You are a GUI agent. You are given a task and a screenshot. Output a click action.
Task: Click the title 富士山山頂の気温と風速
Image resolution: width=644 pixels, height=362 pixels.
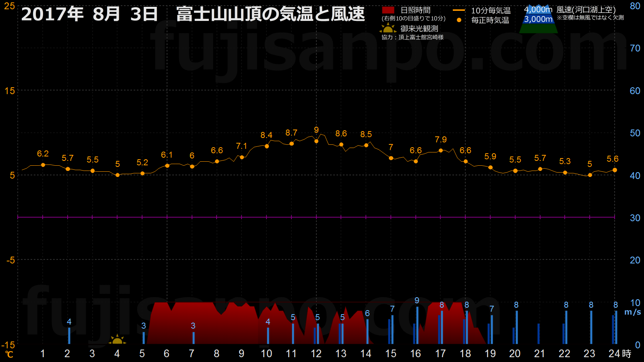[x=270, y=14]
